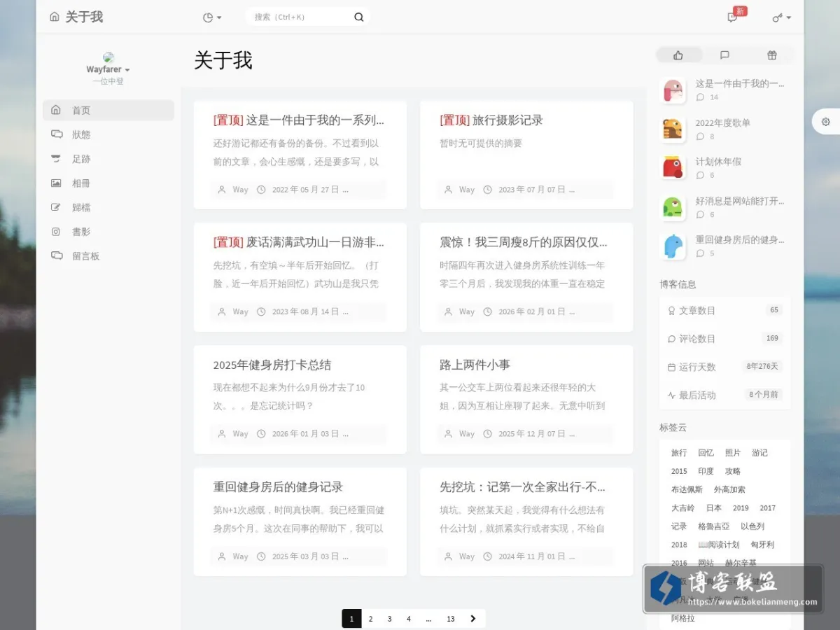Open the key login dropdown

click(781, 17)
